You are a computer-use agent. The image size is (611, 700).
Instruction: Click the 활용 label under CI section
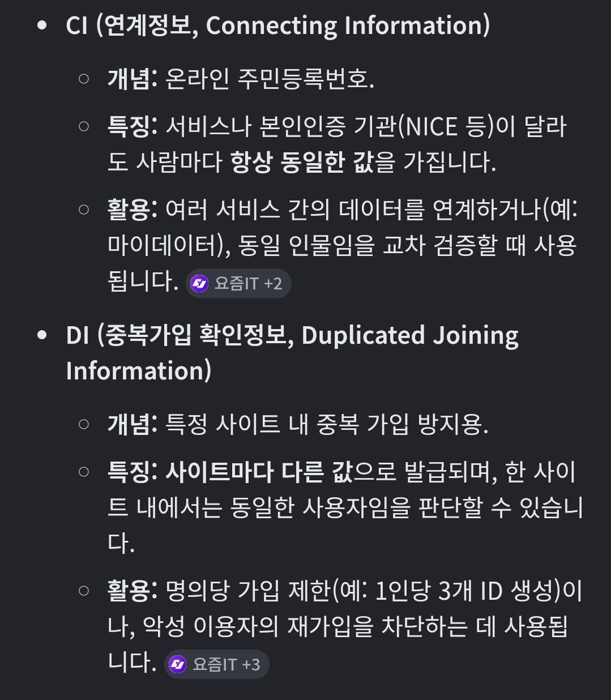pyautogui.click(x=133, y=210)
